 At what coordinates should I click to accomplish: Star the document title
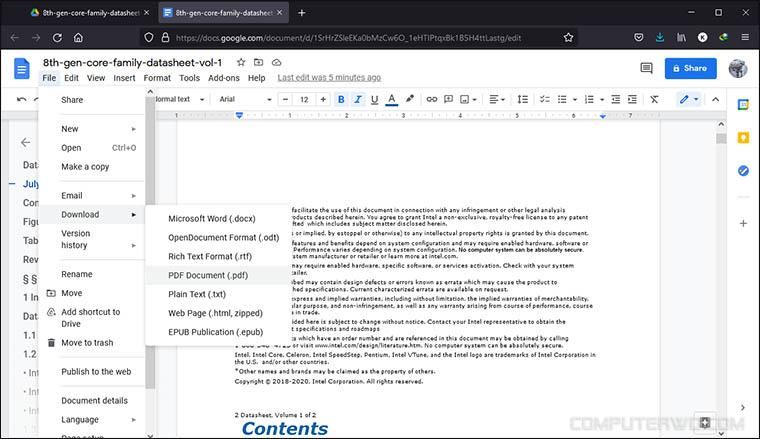click(241, 62)
